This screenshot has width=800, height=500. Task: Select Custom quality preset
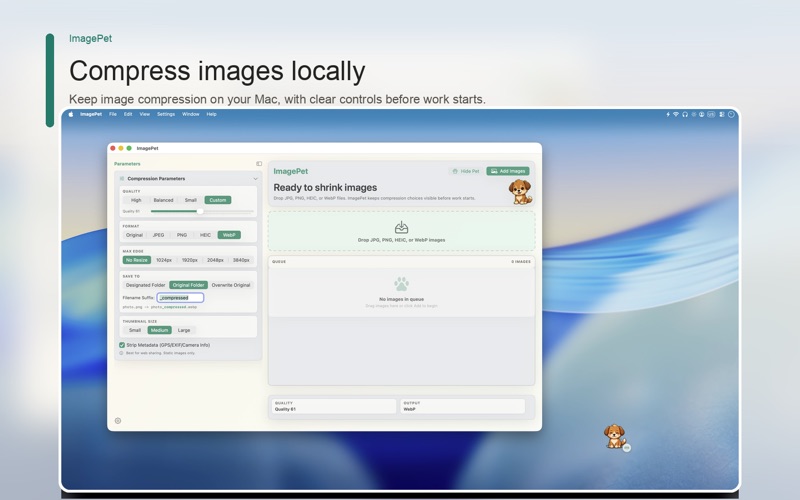coord(218,200)
